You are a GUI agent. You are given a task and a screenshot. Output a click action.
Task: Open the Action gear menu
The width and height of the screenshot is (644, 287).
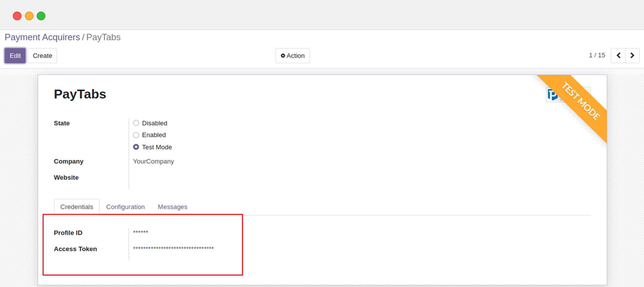coord(292,56)
